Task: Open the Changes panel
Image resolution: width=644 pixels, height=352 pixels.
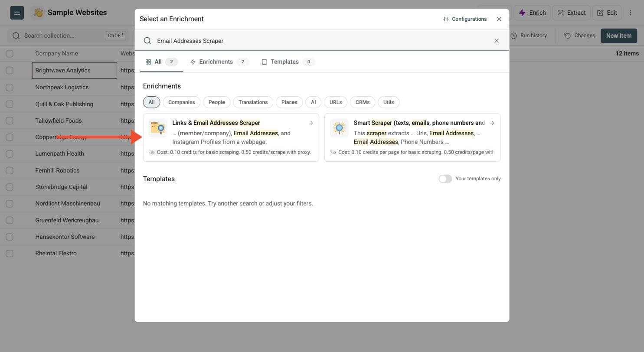Action: (x=579, y=36)
